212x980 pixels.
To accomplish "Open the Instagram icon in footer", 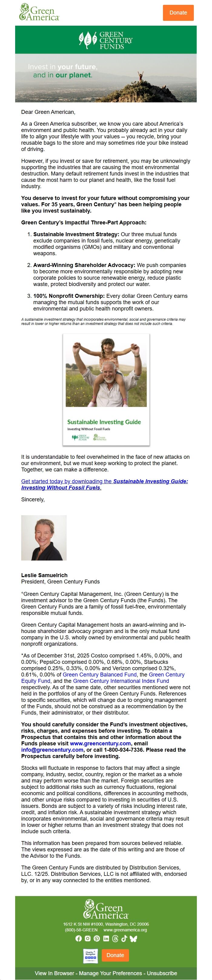I will pos(88,939).
